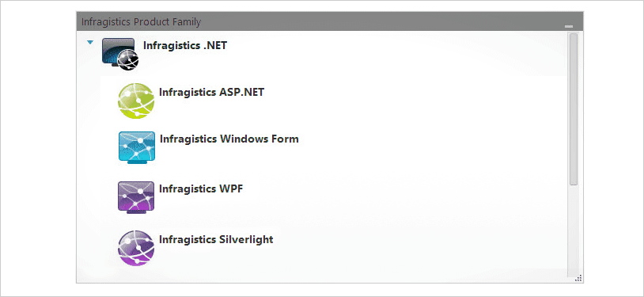644x297 pixels.
Task: Click the dialog resize grip handle
Action: pyautogui.click(x=578, y=279)
